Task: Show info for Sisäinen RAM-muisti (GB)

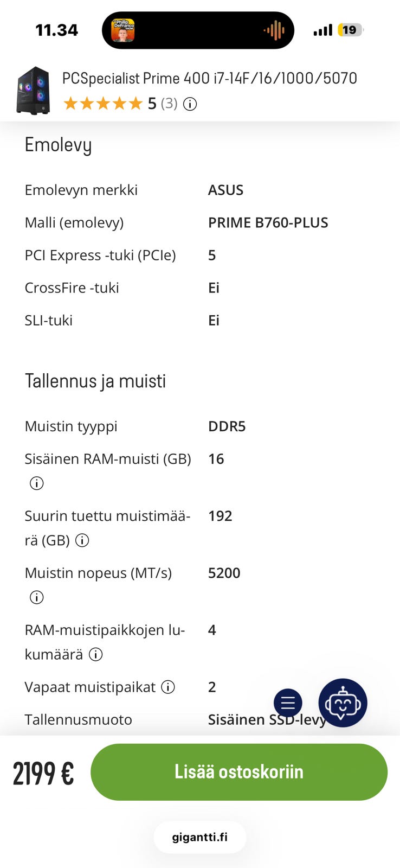Action: tap(36, 483)
